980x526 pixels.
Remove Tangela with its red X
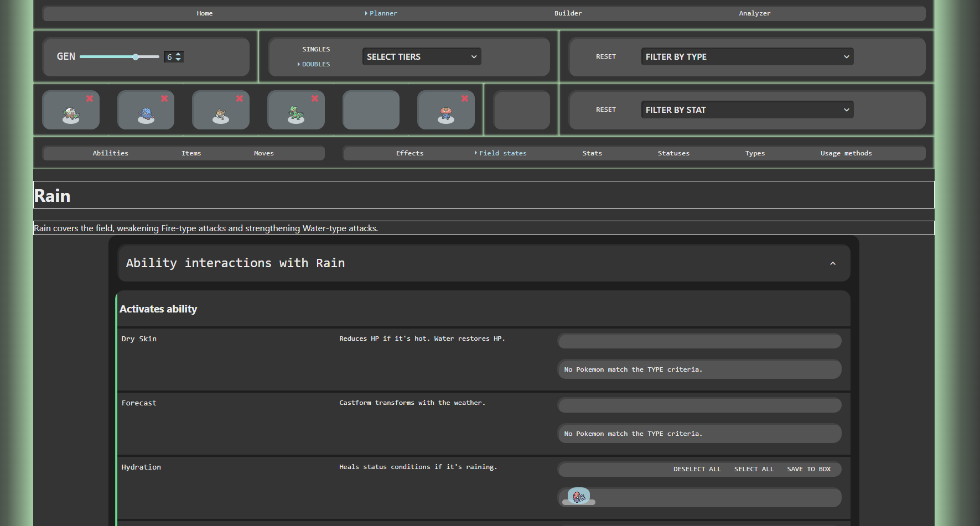[x=164, y=98]
